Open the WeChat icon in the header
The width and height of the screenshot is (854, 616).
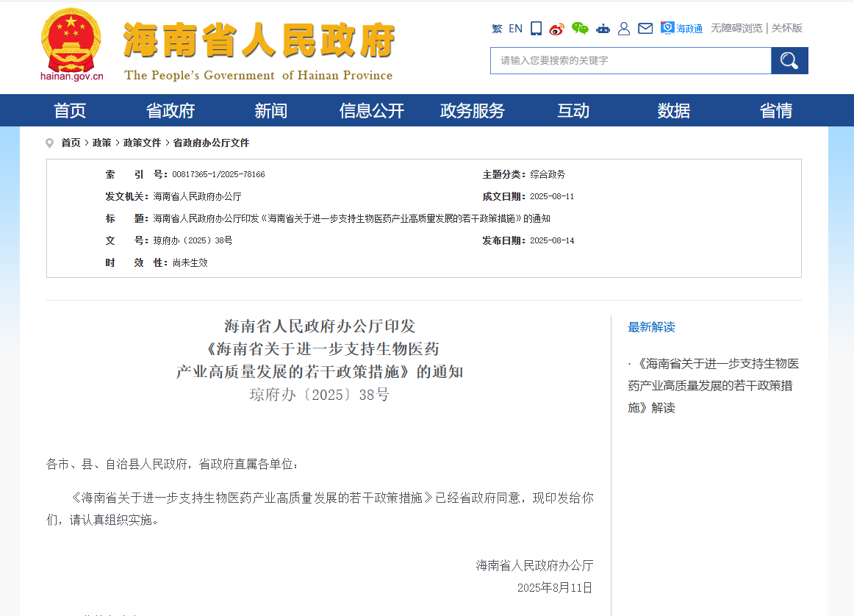point(580,29)
